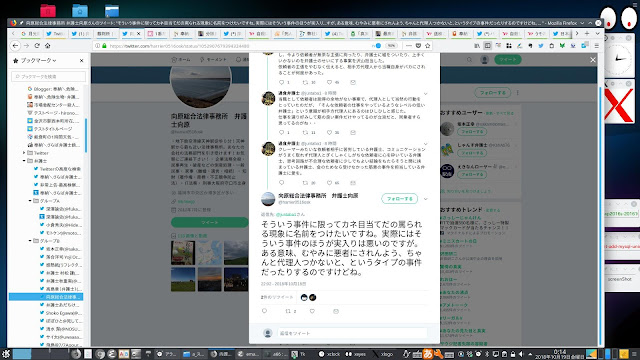The height and width of the screenshot is (360, 640).
Task: Click the bookmarks sidebar scrollbar
Action: (x=86, y=135)
